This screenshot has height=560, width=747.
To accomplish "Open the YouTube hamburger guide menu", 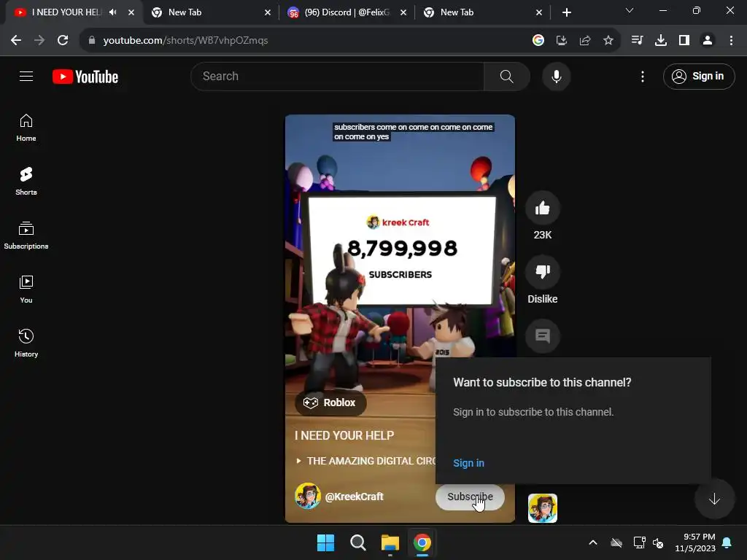I will 26,76.
